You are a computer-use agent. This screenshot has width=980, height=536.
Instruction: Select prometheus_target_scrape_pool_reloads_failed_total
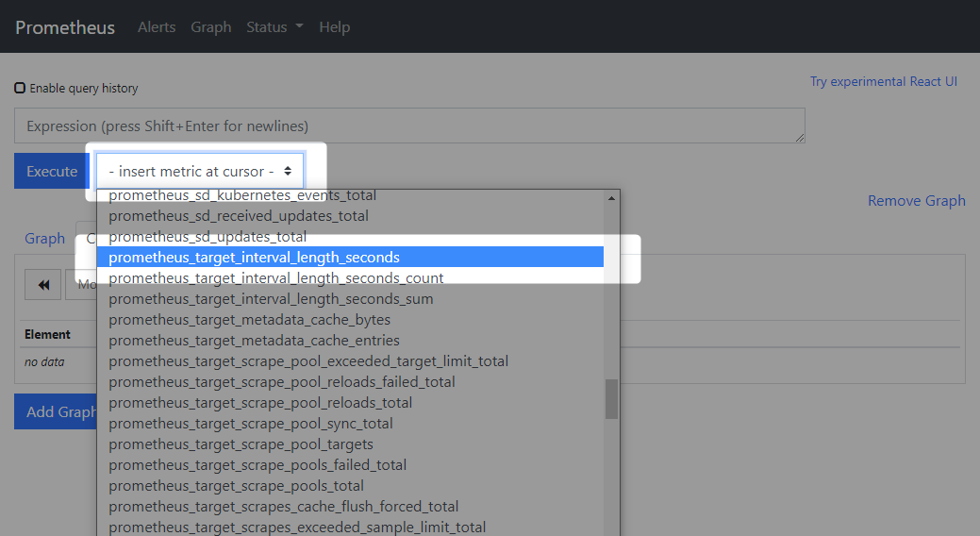coord(350,381)
